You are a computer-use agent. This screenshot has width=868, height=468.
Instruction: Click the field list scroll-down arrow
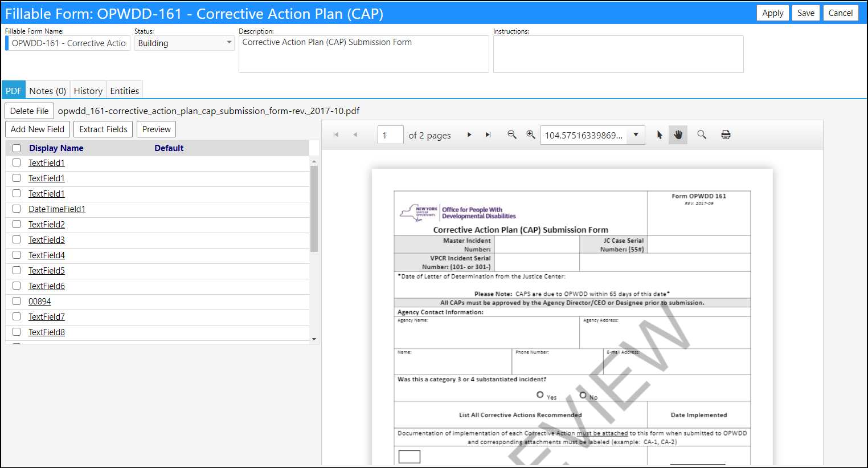[314, 339]
